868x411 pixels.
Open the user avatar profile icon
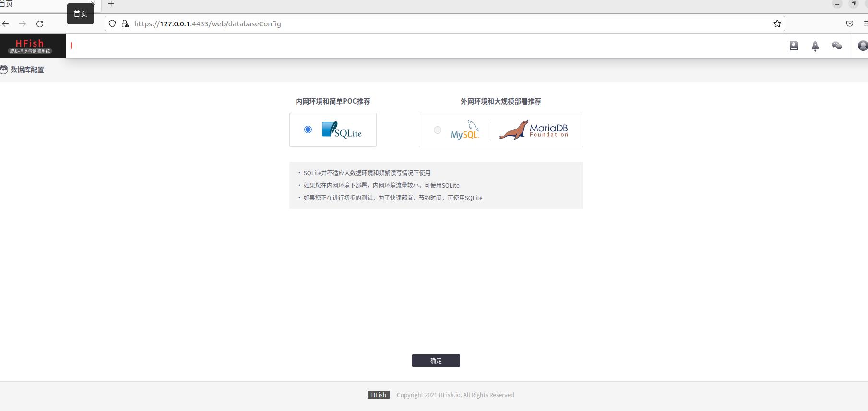[x=862, y=46]
